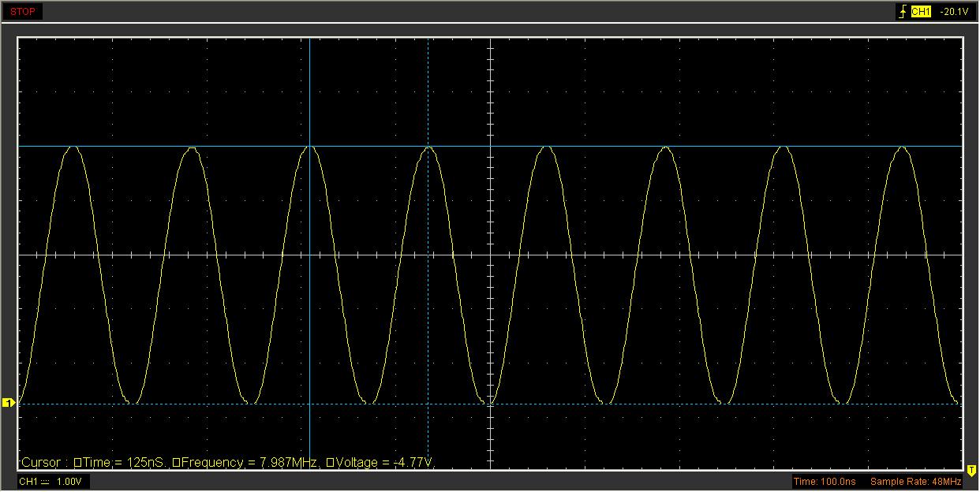Image resolution: width=980 pixels, height=492 pixels.
Task: Click the cursor Voltage = -4.77V readout
Action: pyautogui.click(x=380, y=463)
